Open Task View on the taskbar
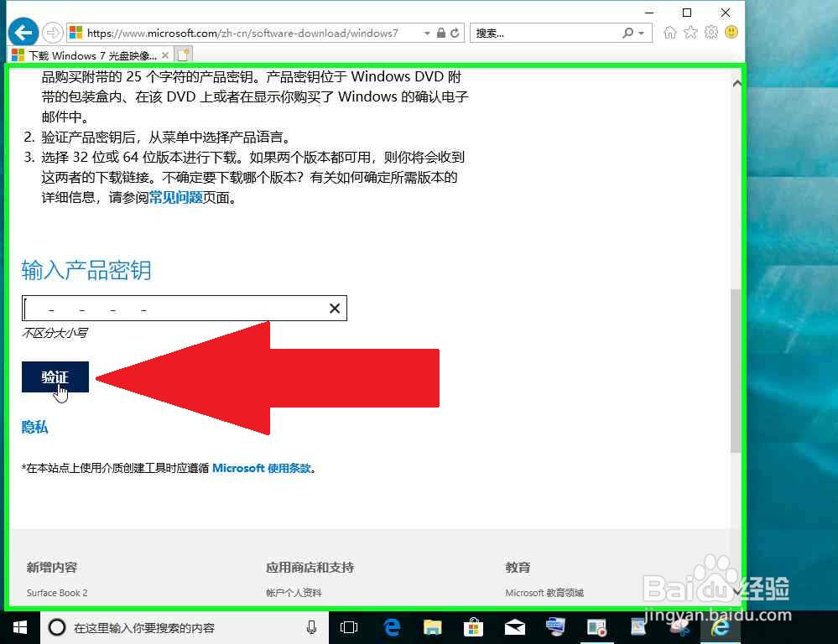The width and height of the screenshot is (838, 644). click(x=348, y=626)
